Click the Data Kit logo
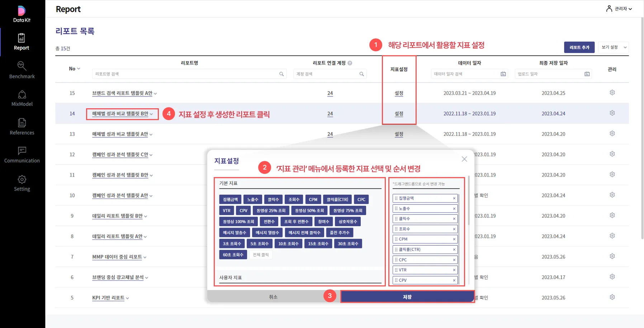 (x=22, y=14)
